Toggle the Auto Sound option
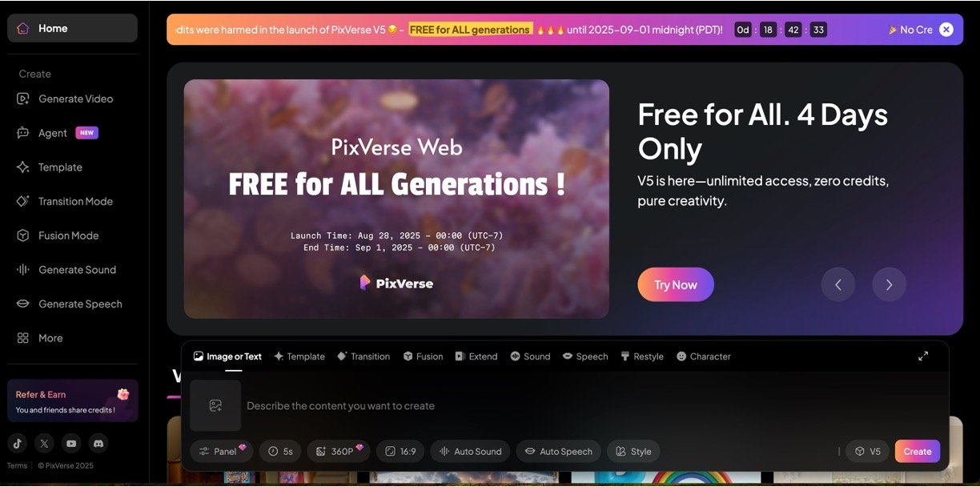 (x=471, y=451)
